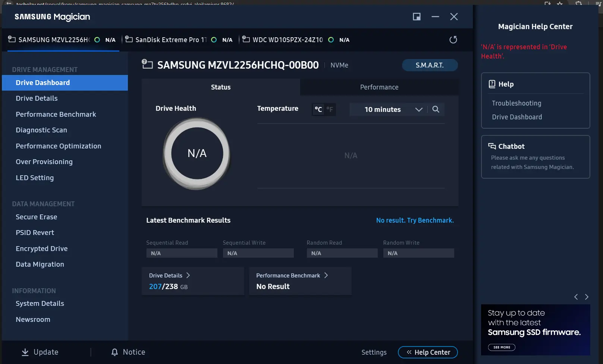The height and width of the screenshot is (364, 603).
Task: Click the drive icon beside SAMSUNG MZVL2256HCHQ-00B00 title
Action: [147, 64]
